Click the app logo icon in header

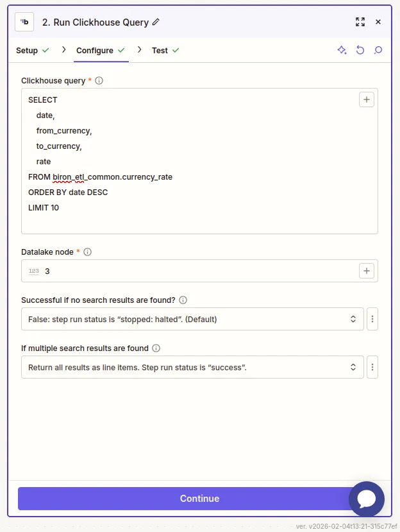(x=24, y=22)
